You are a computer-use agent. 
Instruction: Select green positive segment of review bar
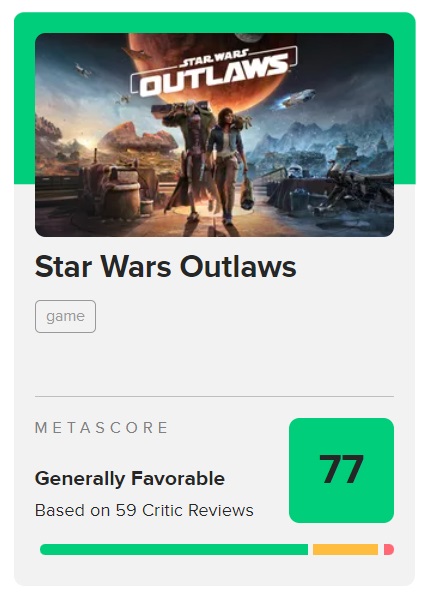click(x=174, y=549)
